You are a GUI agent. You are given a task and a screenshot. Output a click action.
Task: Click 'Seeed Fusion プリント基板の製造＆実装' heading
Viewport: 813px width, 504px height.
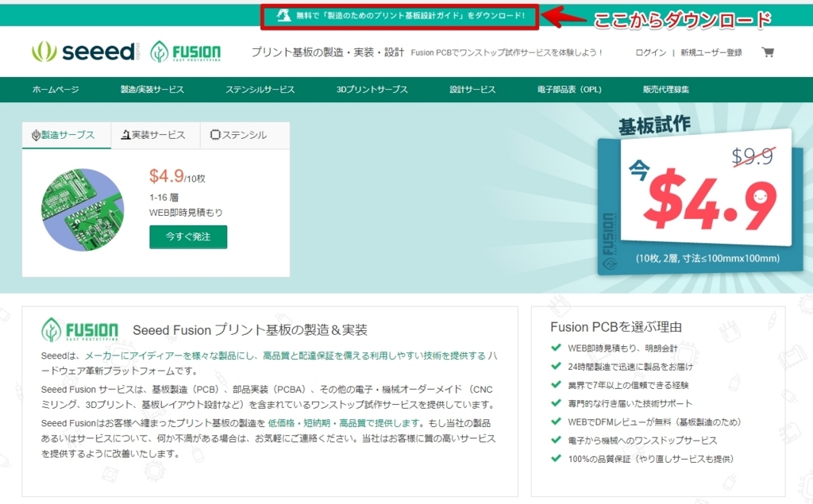coord(250,329)
